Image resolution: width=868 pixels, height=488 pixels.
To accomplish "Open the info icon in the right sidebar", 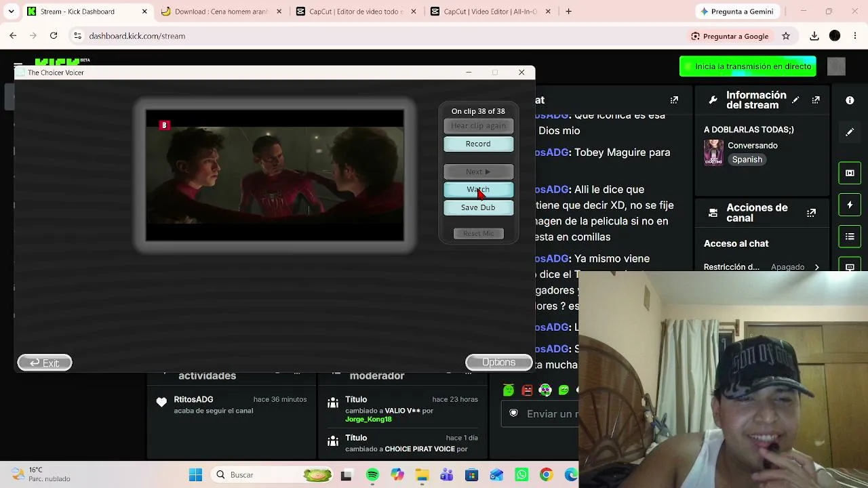I will click(850, 100).
